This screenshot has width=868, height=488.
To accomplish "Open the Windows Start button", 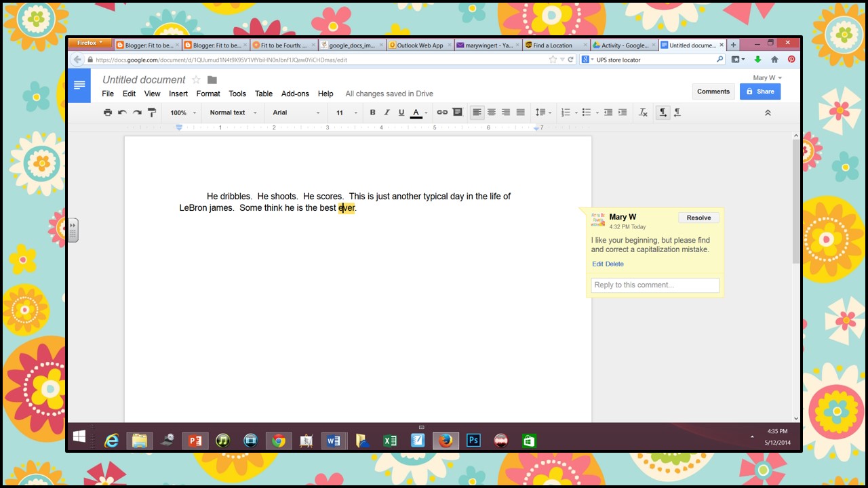I will coord(79,436).
